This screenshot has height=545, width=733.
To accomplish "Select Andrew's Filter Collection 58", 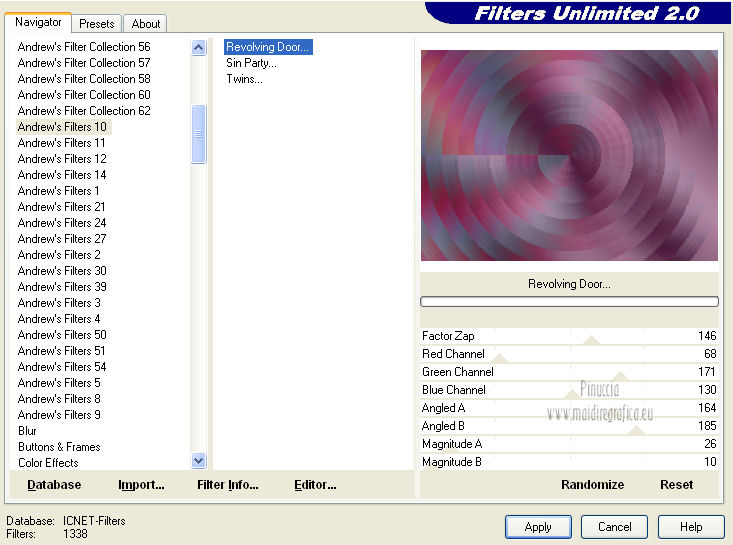I will coord(84,79).
